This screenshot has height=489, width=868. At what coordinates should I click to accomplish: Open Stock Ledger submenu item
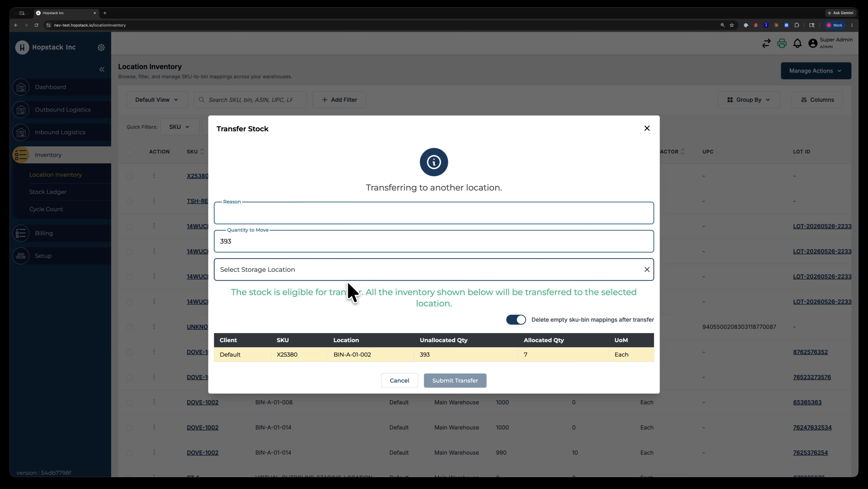click(x=48, y=192)
